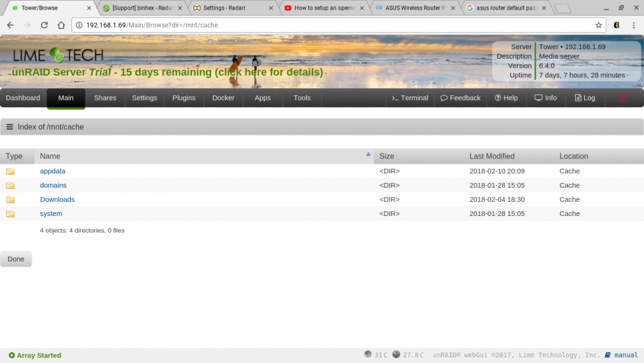Click the Lime Tech logo
Viewport: 644px width, 363px height.
(x=58, y=55)
